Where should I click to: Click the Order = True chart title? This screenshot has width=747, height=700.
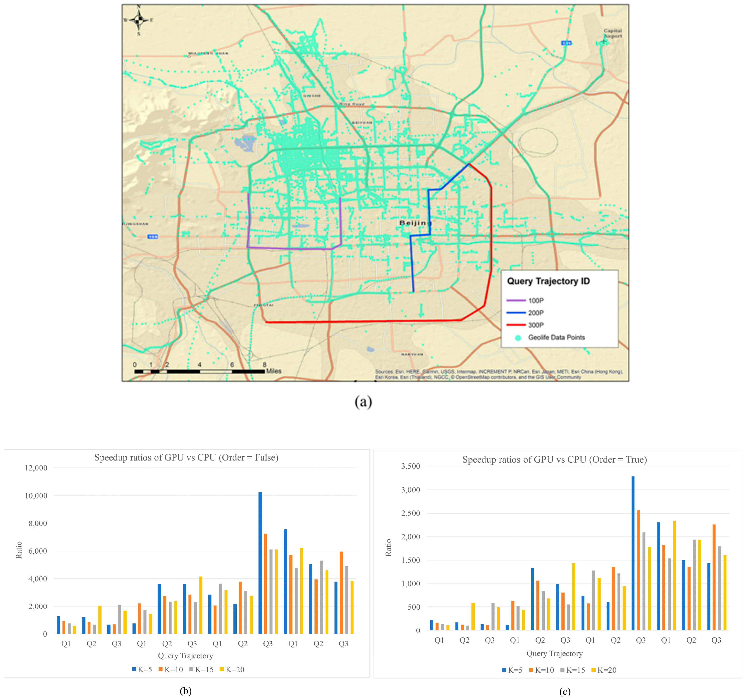(x=554, y=459)
